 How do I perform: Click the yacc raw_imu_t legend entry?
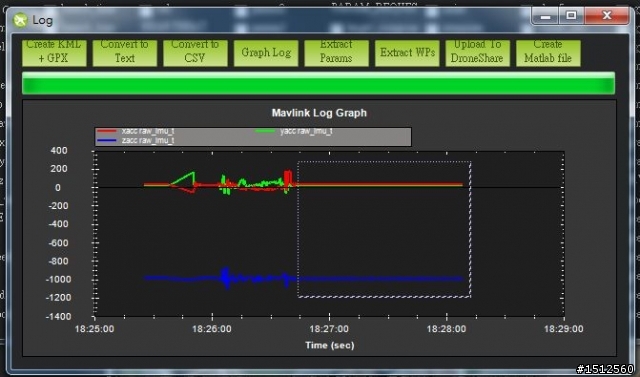tap(294, 131)
